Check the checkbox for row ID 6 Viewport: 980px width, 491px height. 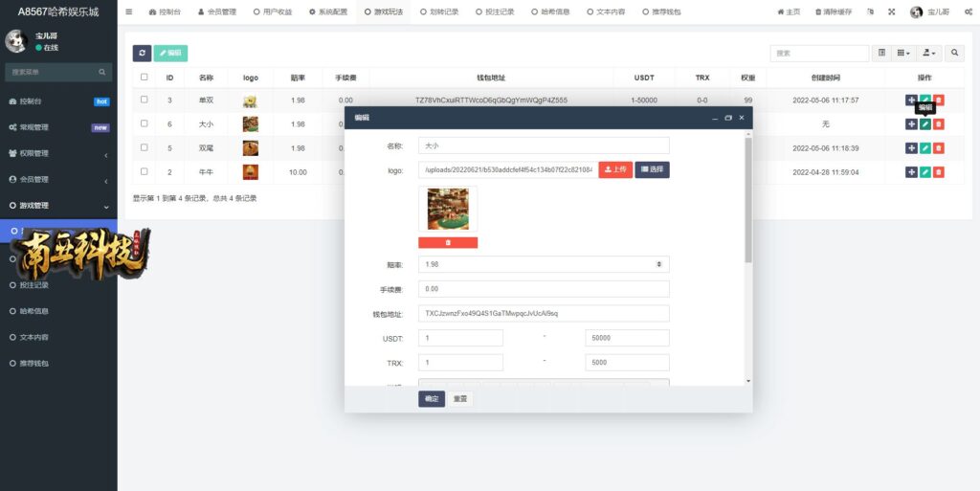click(145, 123)
